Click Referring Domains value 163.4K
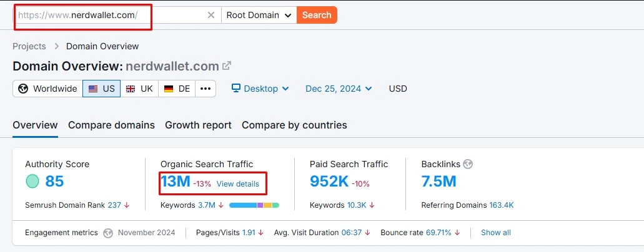The height and width of the screenshot is (252, 644). pos(502,205)
